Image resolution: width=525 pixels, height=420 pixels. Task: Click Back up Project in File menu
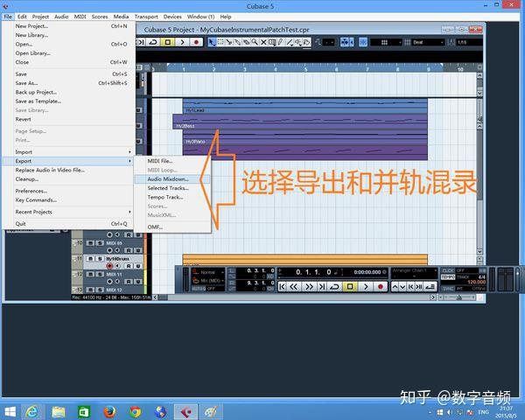(69, 92)
